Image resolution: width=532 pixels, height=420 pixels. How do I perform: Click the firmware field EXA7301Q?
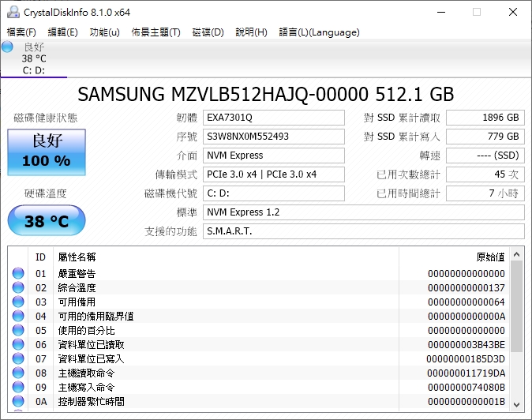coord(273,118)
